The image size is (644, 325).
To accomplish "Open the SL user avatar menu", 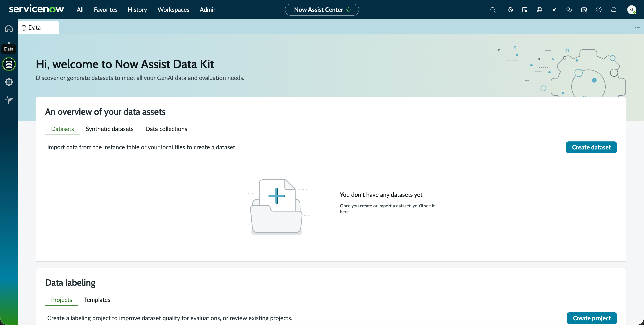I will tap(632, 10).
